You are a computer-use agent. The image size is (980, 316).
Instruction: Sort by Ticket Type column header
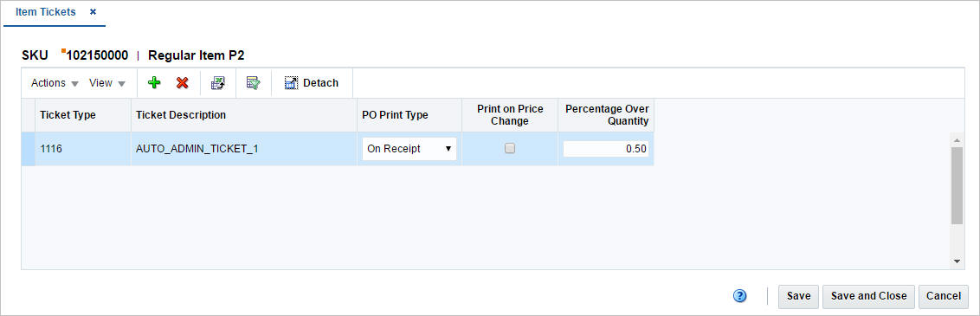click(x=82, y=115)
